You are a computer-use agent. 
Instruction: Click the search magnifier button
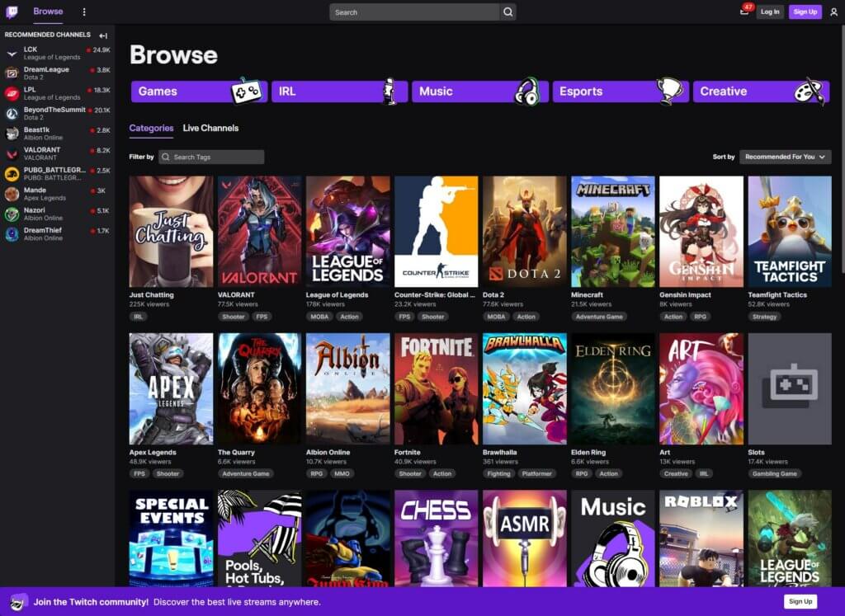click(507, 12)
